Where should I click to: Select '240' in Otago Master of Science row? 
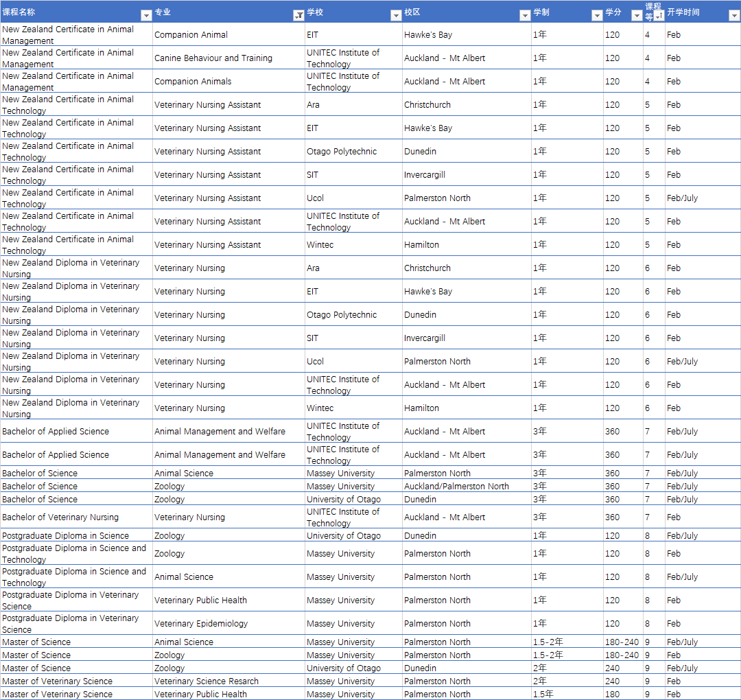click(623, 668)
